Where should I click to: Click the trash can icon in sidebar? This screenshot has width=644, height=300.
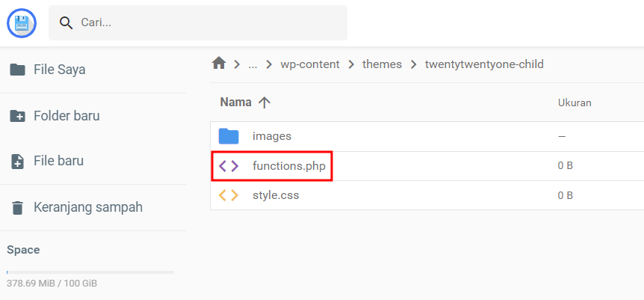point(16,207)
